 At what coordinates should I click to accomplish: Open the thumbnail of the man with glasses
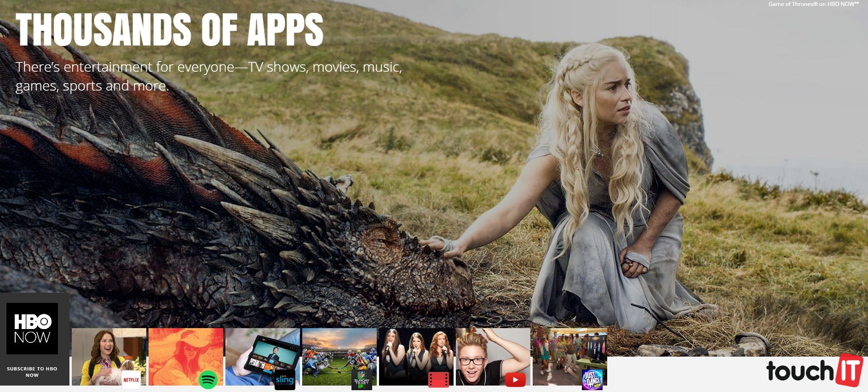pyautogui.click(x=493, y=357)
